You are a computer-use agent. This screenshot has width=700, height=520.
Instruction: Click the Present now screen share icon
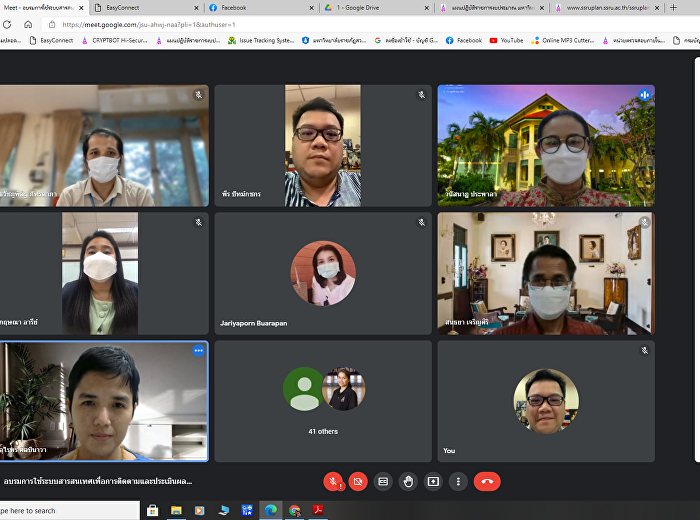coord(433,481)
